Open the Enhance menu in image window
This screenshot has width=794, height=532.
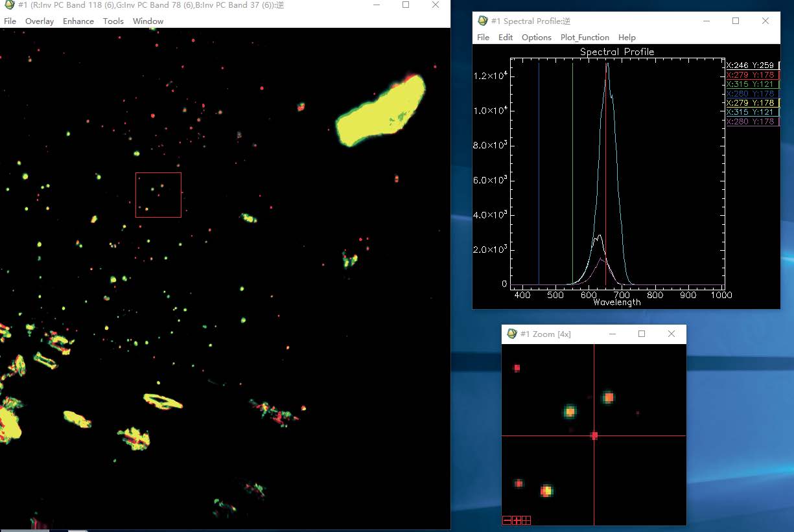(78, 21)
